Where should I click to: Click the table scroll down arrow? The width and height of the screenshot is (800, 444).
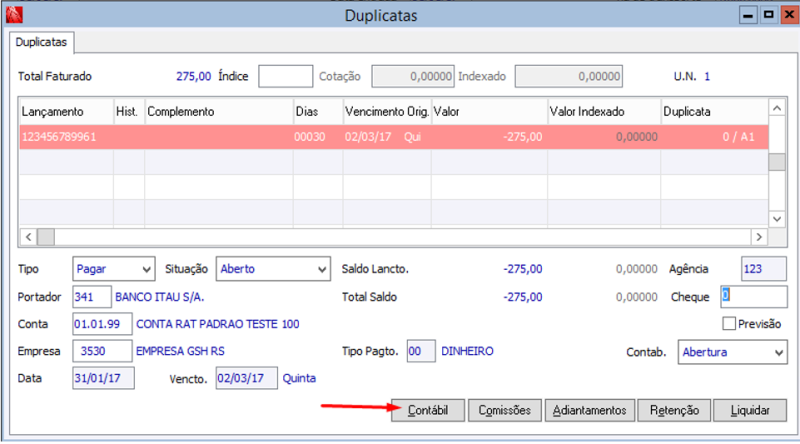coord(777,219)
